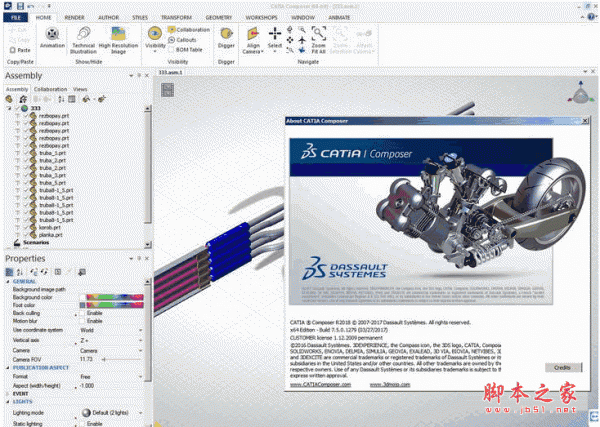Screen dimensions: 600x427
Task: Enable the Static lighting checkbox
Action: pos(82,424)
